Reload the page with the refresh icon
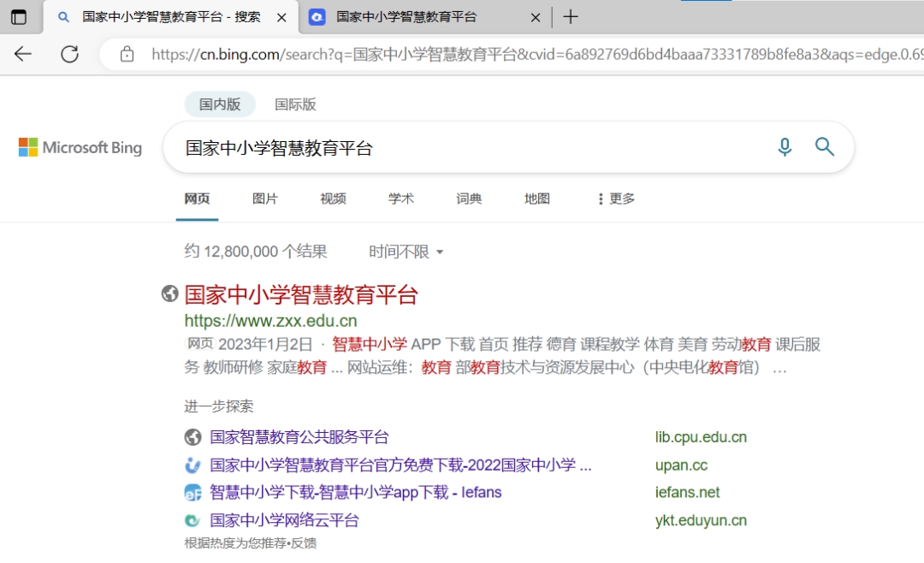Screen dimensions: 924x563 (69, 54)
